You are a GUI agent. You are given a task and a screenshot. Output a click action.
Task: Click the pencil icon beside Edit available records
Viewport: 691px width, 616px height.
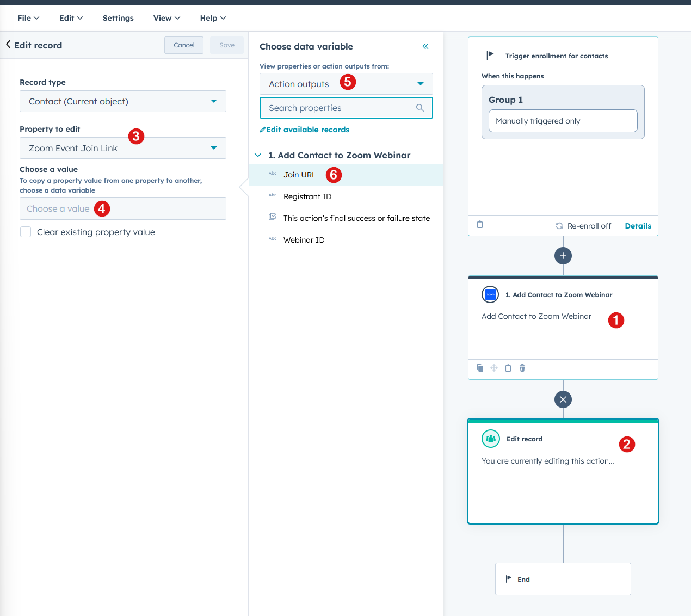pyautogui.click(x=263, y=130)
